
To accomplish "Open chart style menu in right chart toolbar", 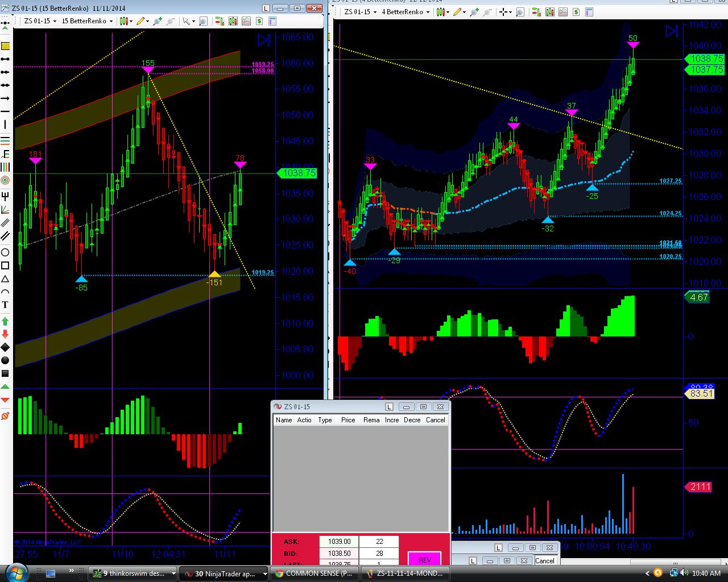I will tap(442, 12).
